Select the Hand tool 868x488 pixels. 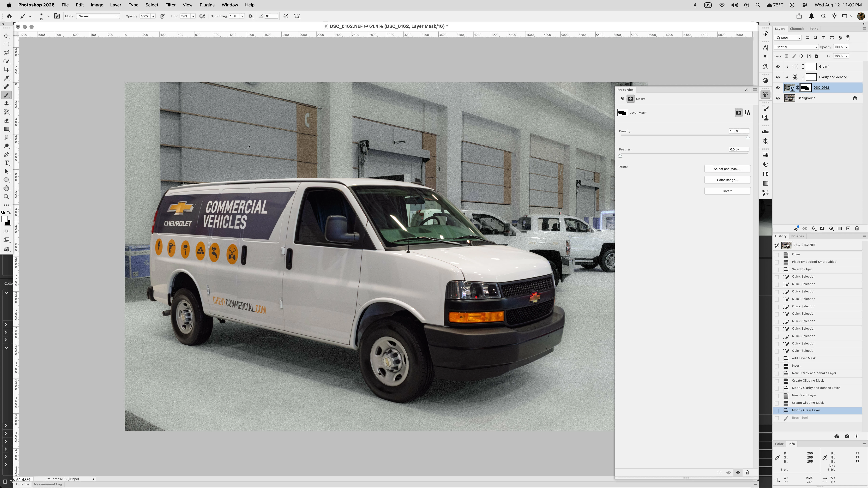(6, 188)
